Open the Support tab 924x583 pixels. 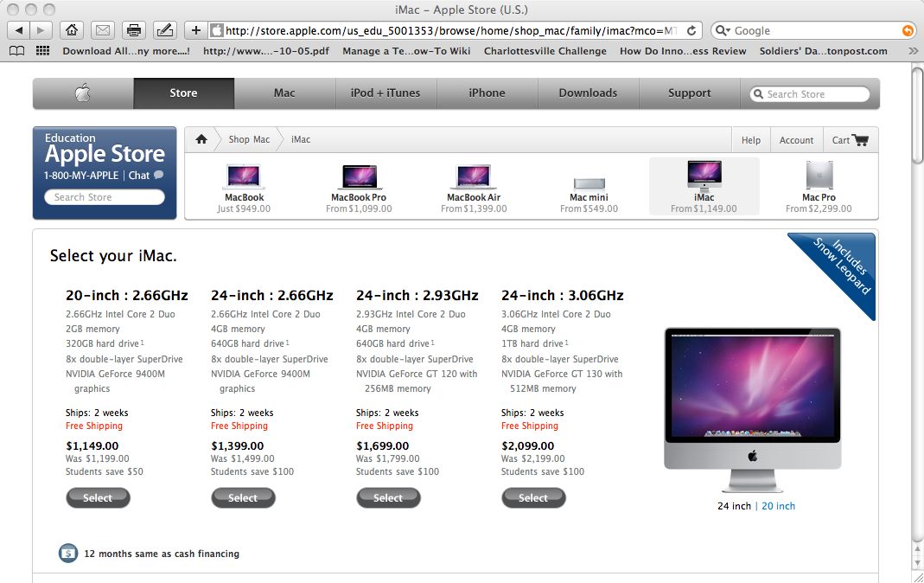point(690,93)
